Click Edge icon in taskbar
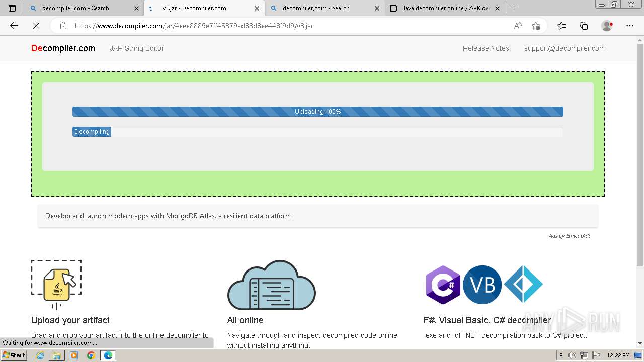The image size is (644, 362). point(108,355)
